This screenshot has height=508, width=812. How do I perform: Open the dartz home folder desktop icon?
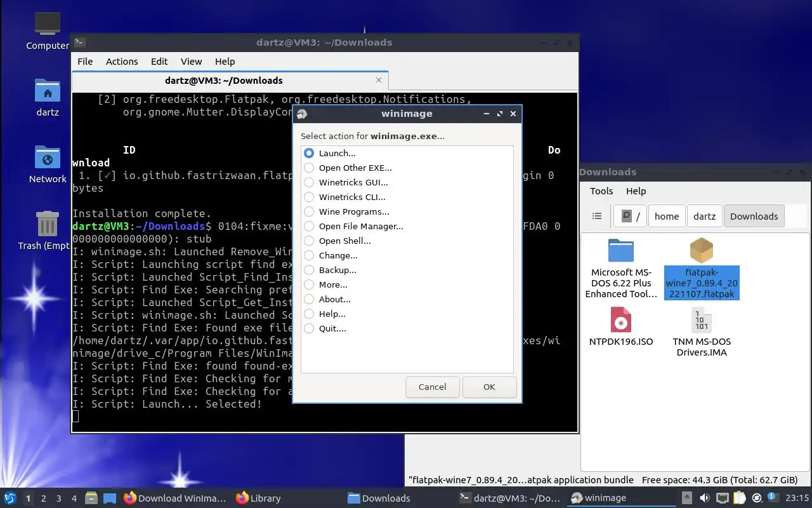[48, 98]
